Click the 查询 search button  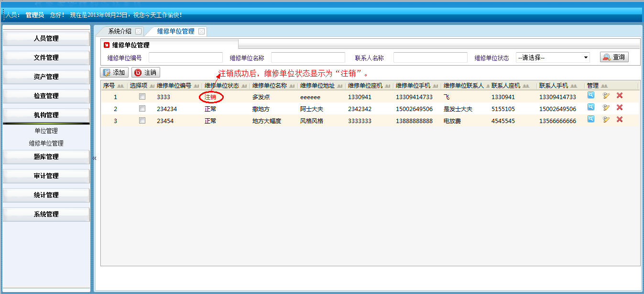click(614, 57)
